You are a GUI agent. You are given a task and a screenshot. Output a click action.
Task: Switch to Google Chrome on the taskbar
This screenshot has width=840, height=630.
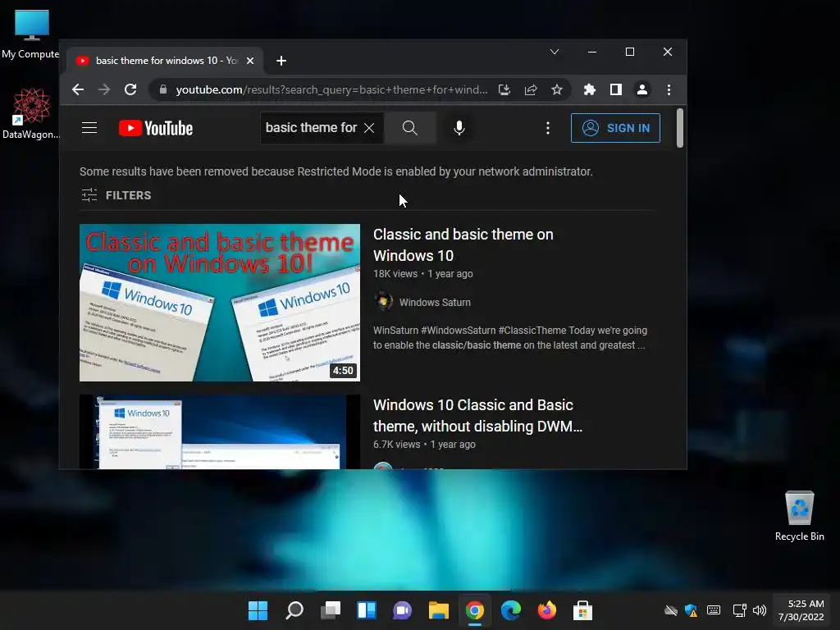coord(475,610)
